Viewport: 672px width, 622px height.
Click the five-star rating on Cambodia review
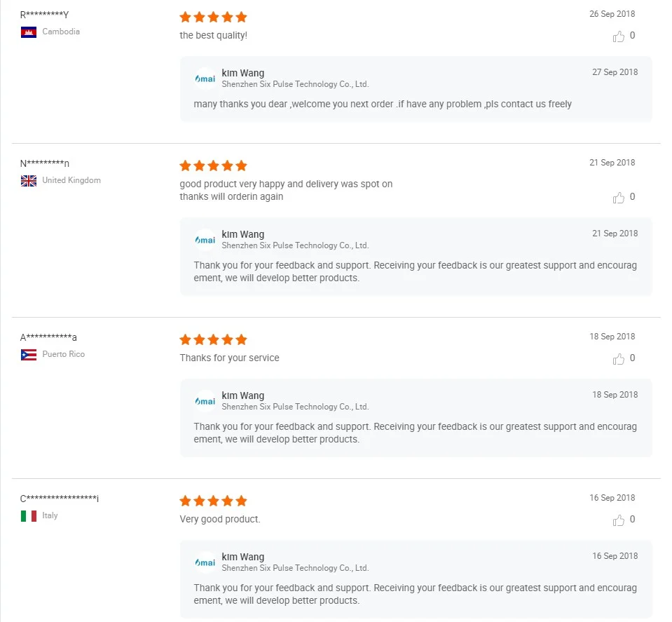213,17
